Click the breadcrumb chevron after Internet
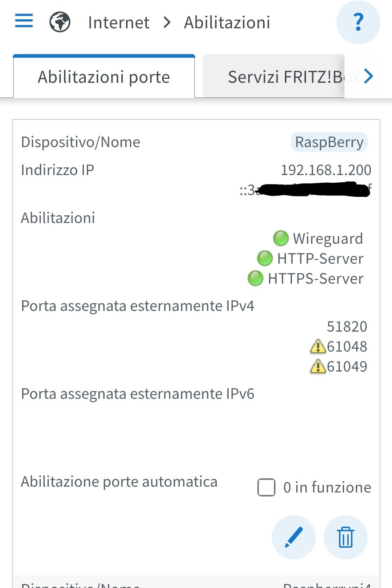 tap(167, 22)
